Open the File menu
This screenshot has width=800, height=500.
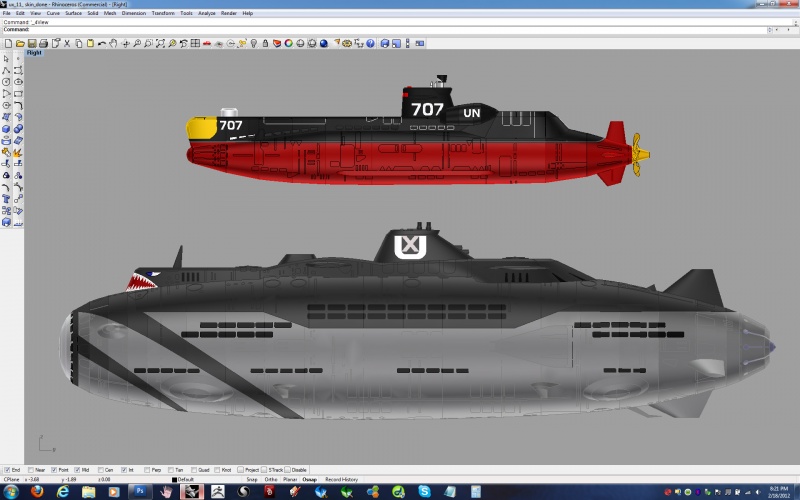(x=7, y=13)
